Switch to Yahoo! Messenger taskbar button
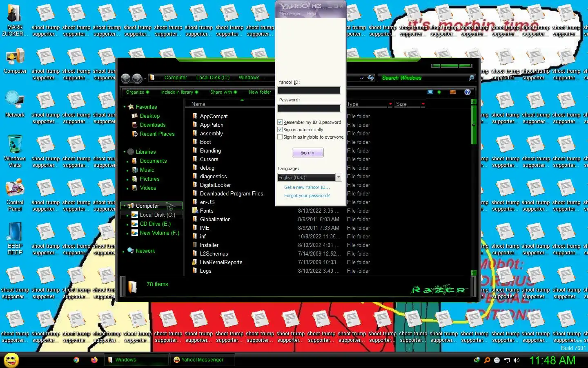 point(203,360)
